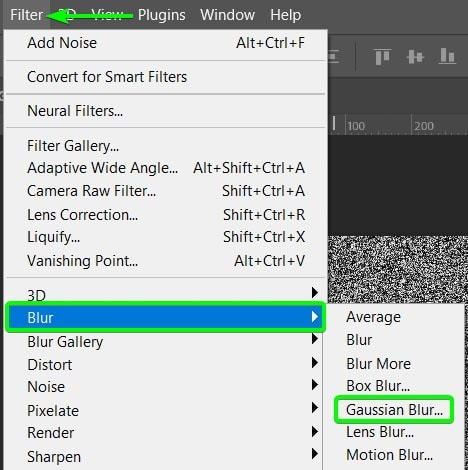The width and height of the screenshot is (468, 470).
Task: Expand the Sharpen submenu
Action: [165, 456]
